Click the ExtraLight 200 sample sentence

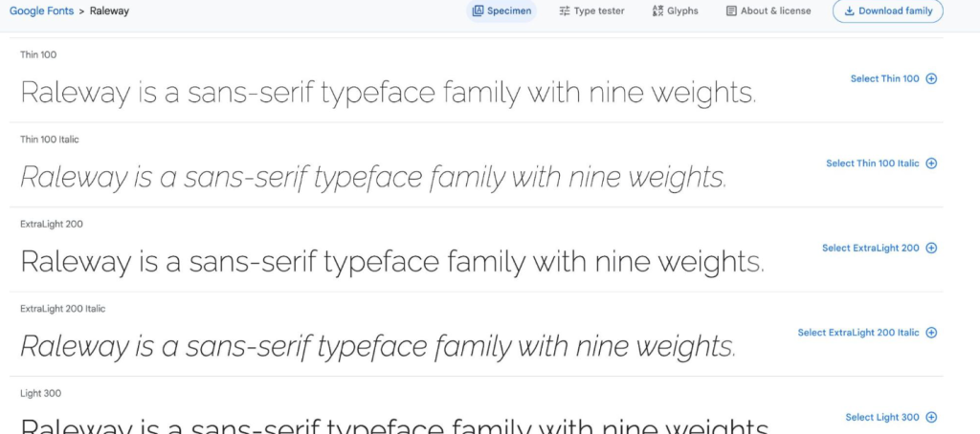pos(392,262)
